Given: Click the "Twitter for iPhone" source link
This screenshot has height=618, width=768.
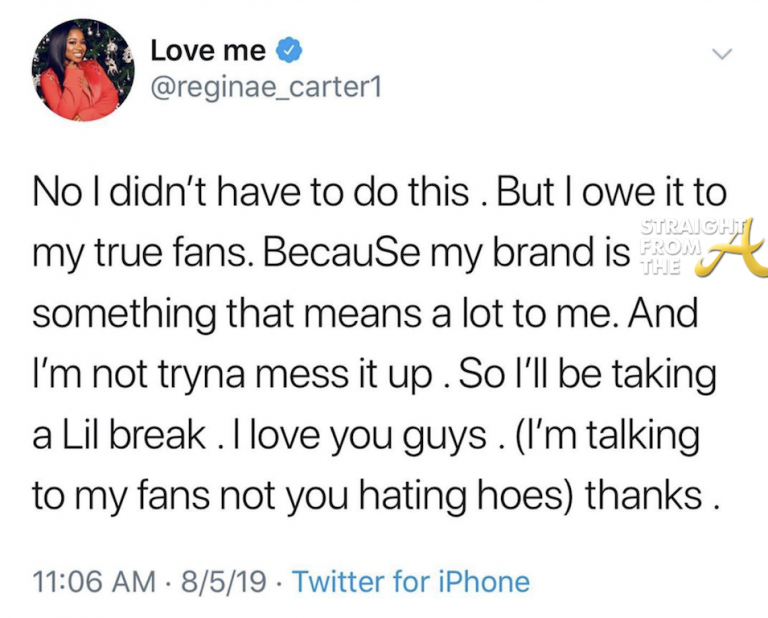Looking at the screenshot, I should 412,579.
